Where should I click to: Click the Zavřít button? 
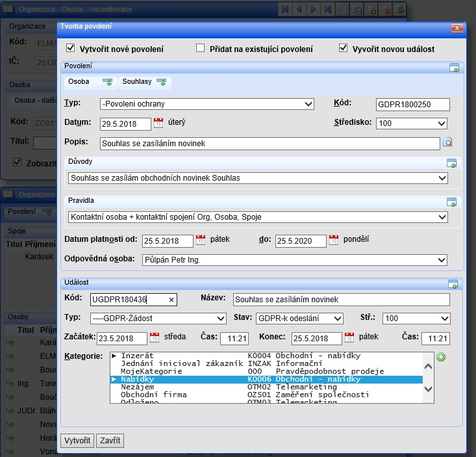pyautogui.click(x=110, y=441)
